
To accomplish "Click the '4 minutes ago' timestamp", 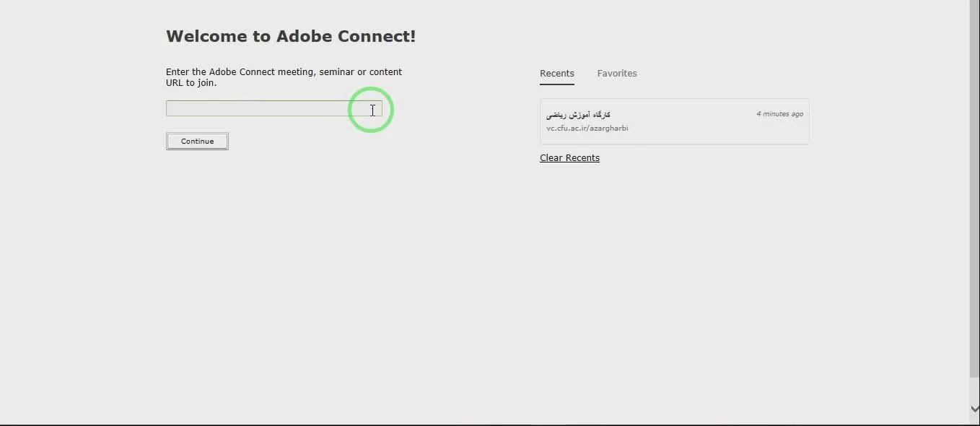I will pyautogui.click(x=779, y=114).
